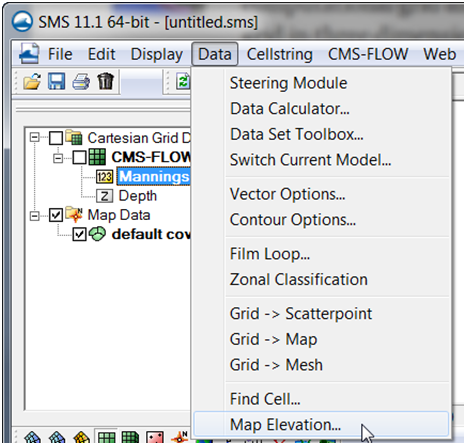
Task: Click the trash can Delete icon
Action: 105,81
